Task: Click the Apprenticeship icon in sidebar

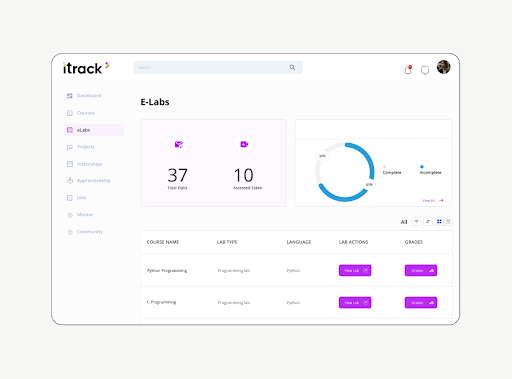Action: [x=70, y=181]
